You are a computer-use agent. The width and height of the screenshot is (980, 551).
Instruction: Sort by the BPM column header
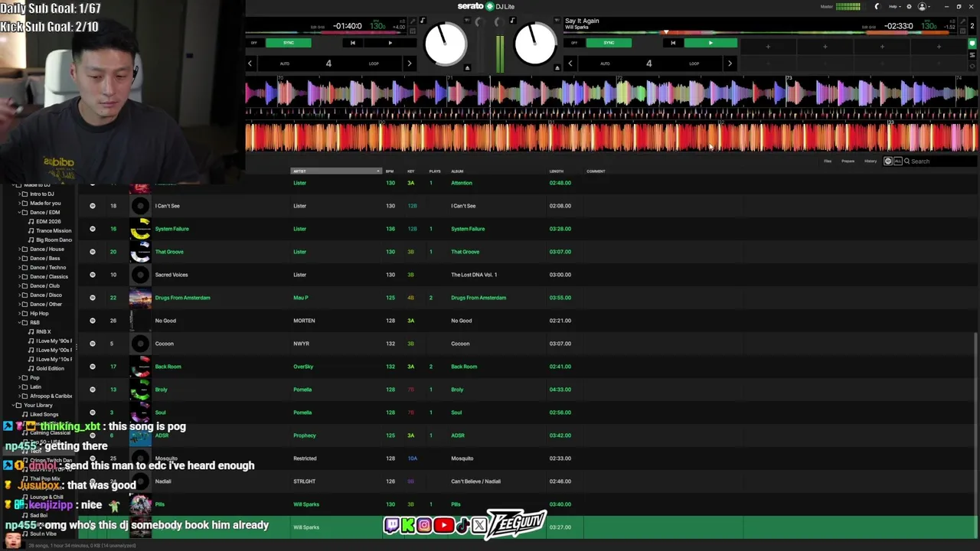point(390,171)
